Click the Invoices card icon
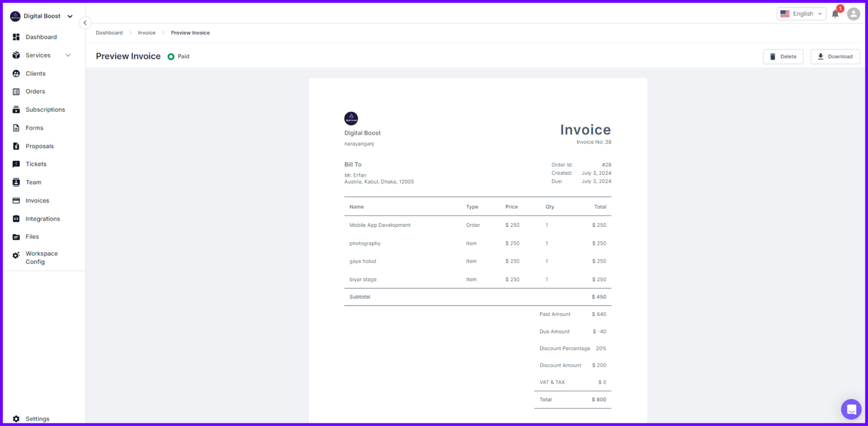This screenshot has height=426, width=868. (x=16, y=201)
